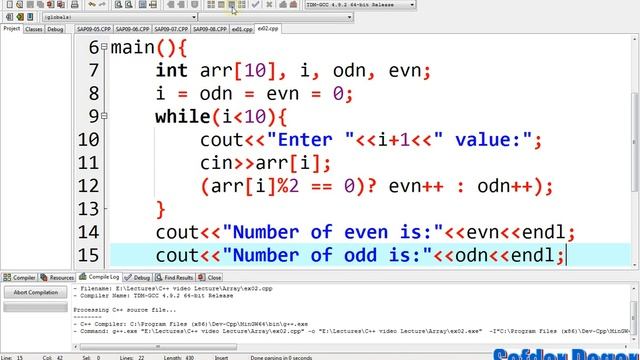Click the Close All toolbar icon

click(x=61, y=4)
